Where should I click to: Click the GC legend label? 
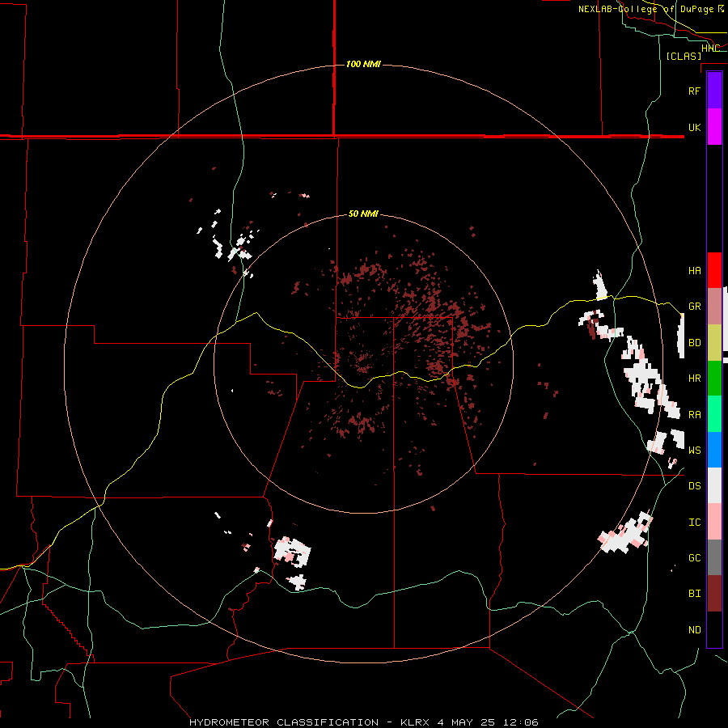point(694,557)
